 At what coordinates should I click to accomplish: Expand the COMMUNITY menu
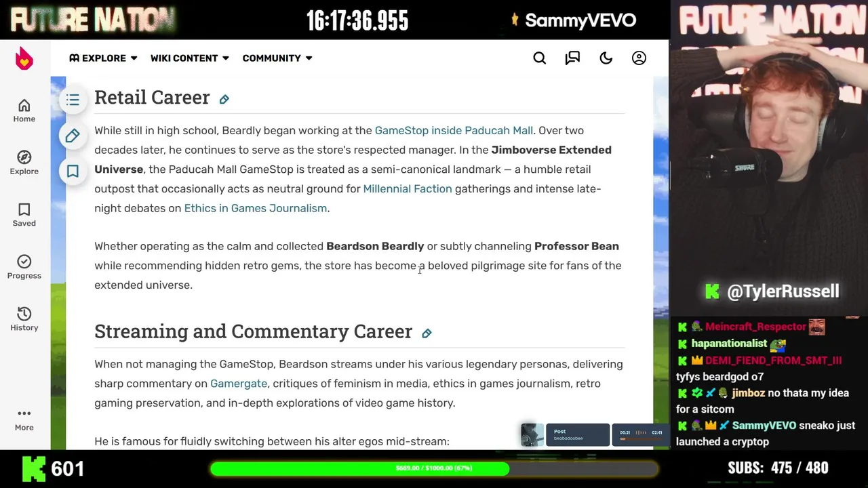pyautogui.click(x=277, y=58)
